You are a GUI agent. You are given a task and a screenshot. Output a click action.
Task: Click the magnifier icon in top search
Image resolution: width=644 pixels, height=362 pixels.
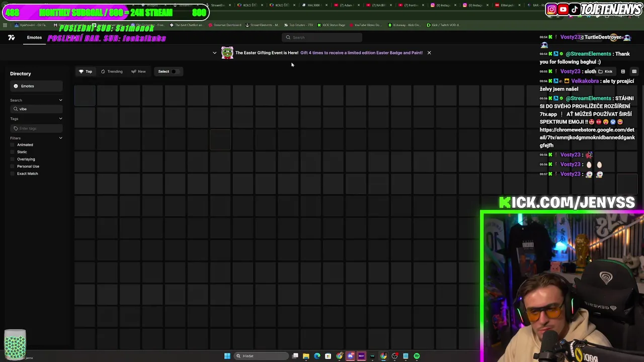288,37
